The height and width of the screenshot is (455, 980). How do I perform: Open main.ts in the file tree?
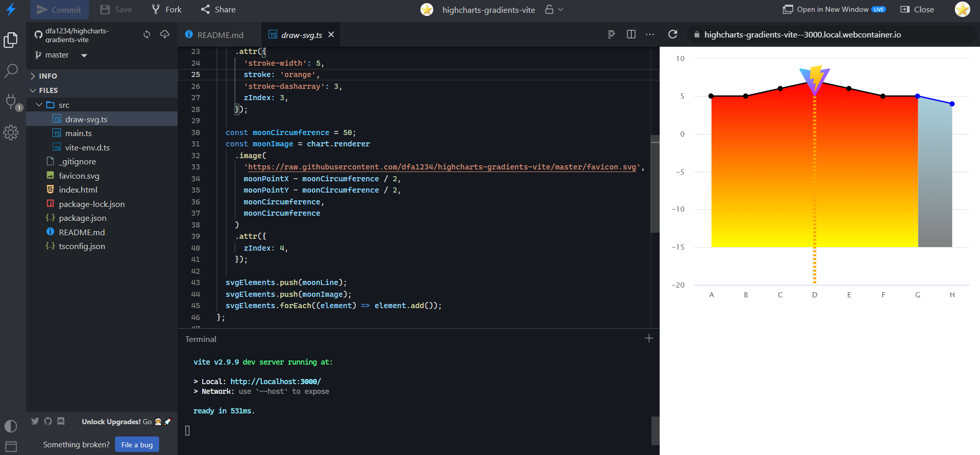pyautogui.click(x=102, y=133)
